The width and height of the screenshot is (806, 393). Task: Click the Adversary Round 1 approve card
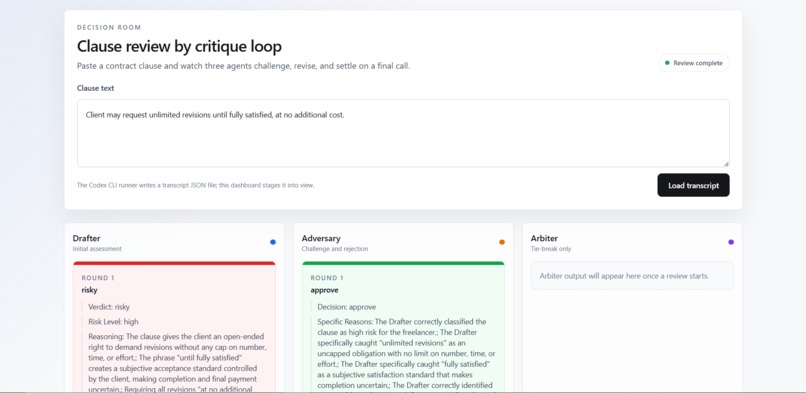coord(404,327)
